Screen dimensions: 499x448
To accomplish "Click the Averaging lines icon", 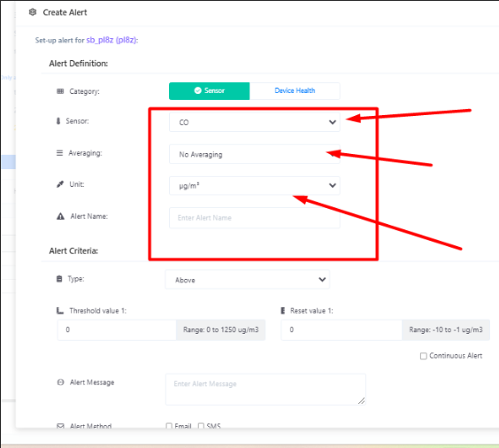I will [x=59, y=153].
